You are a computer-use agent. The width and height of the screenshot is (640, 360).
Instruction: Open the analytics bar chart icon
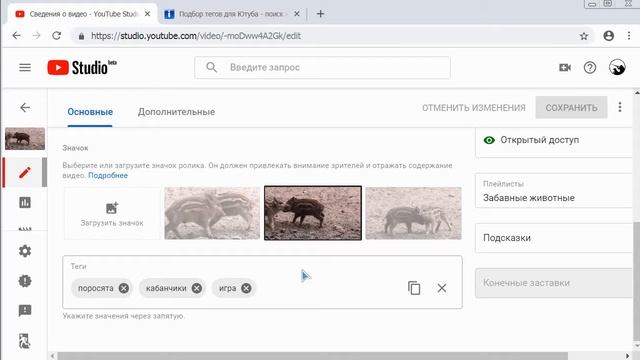tap(25, 202)
